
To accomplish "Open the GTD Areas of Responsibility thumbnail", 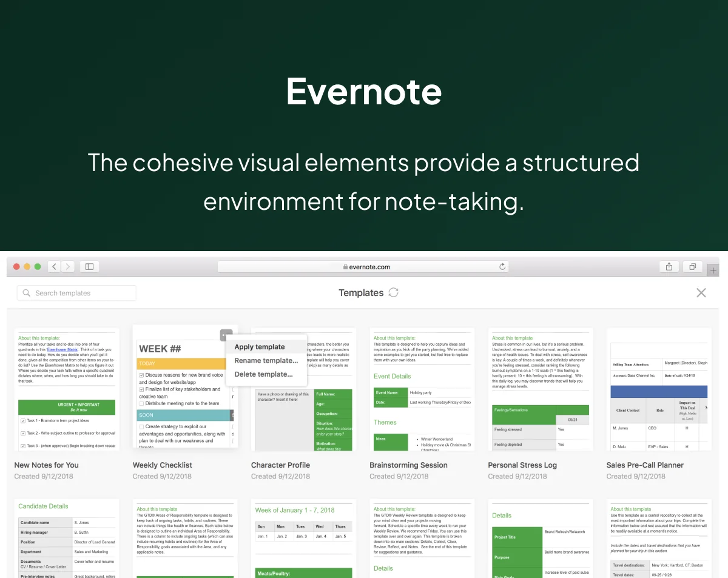I will (x=185, y=539).
